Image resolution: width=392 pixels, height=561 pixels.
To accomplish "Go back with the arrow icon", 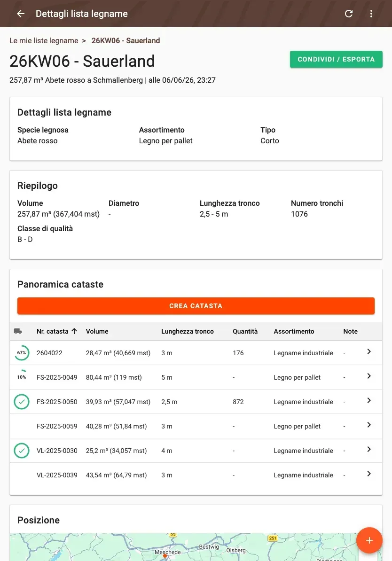I will tap(21, 14).
